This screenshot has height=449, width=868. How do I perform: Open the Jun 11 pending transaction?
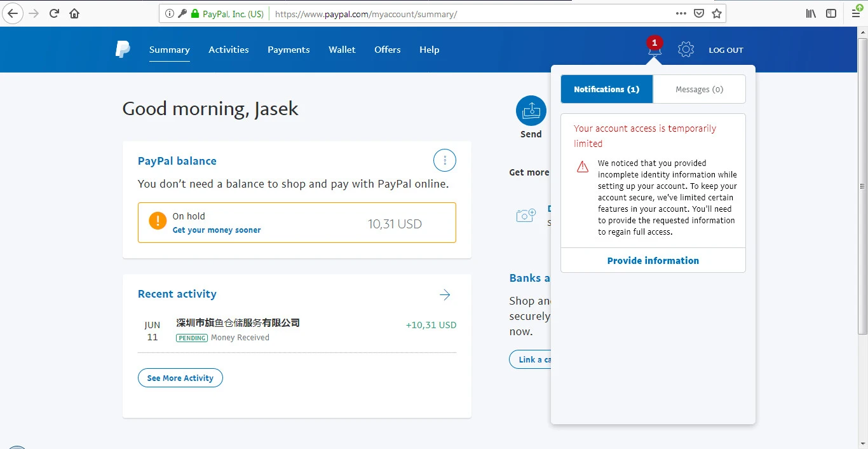coord(297,330)
